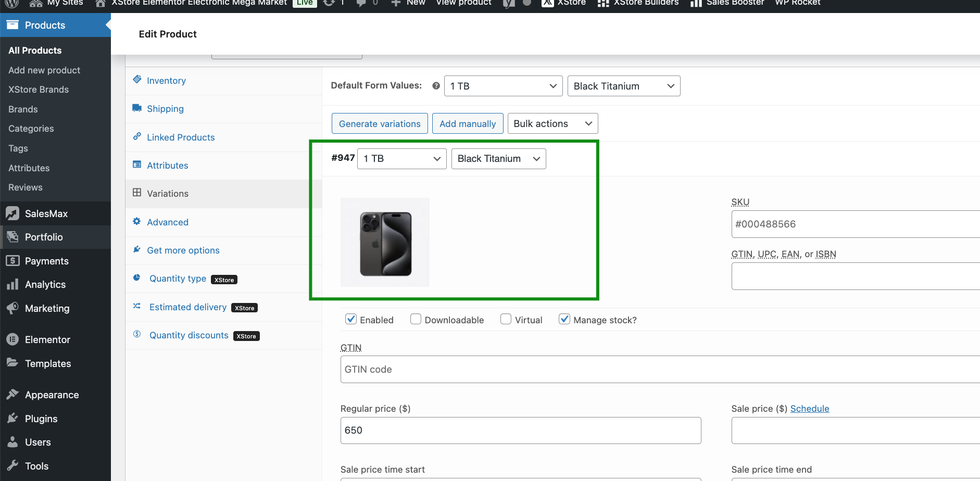Click the Add manually button
The height and width of the screenshot is (481, 980).
tap(468, 123)
